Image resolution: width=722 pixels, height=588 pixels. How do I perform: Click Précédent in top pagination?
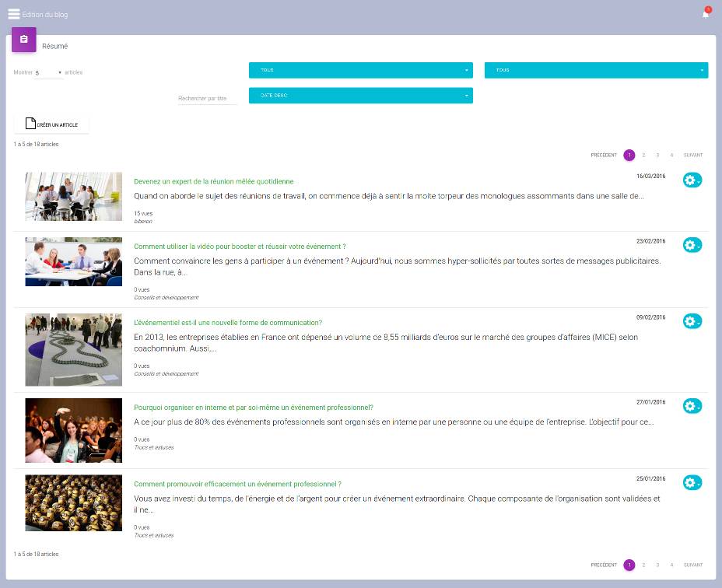604,156
